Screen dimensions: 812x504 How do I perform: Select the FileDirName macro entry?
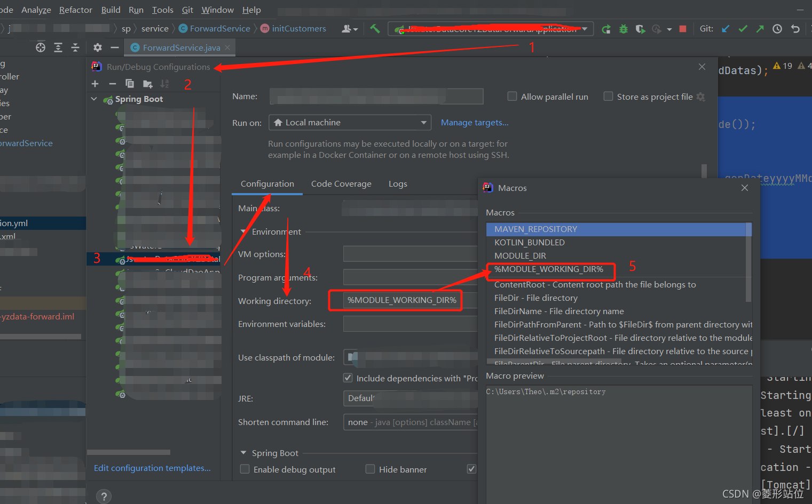point(619,311)
